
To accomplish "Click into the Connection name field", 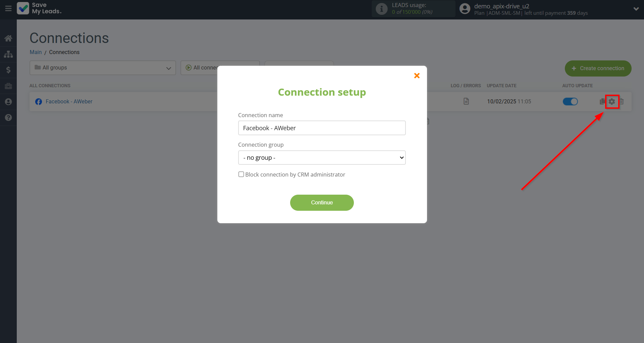I will 322,128.
